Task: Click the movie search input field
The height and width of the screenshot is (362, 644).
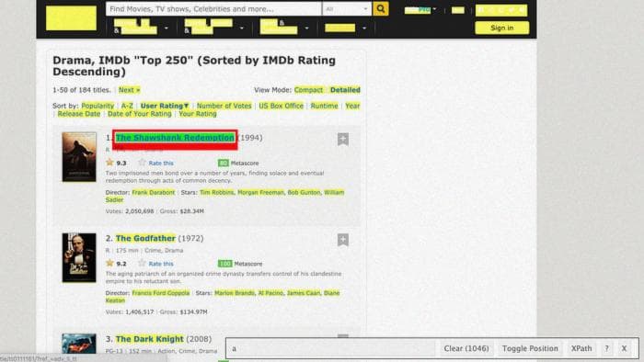Action: click(x=213, y=8)
